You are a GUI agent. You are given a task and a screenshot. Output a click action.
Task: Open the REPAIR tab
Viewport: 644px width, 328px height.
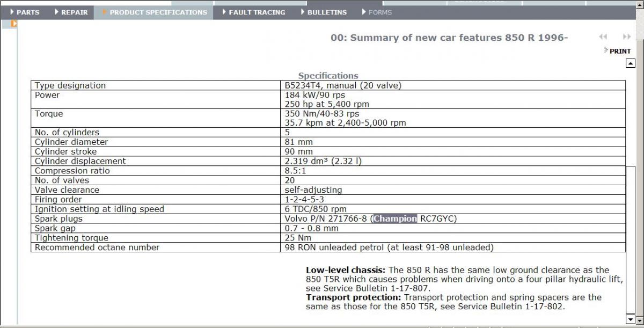[x=71, y=12]
